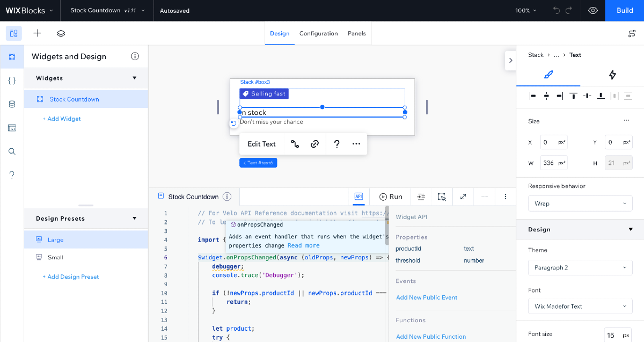Switch to the Panels tab
Viewport: 644px width, 342px height.
357,33
